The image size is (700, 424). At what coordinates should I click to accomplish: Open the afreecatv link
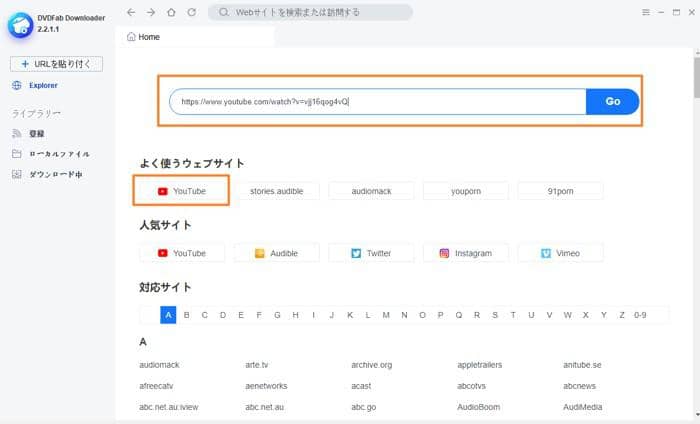(156, 386)
